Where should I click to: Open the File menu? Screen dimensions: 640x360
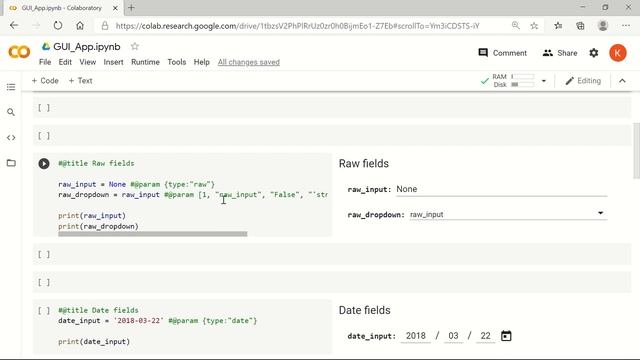(x=45, y=62)
